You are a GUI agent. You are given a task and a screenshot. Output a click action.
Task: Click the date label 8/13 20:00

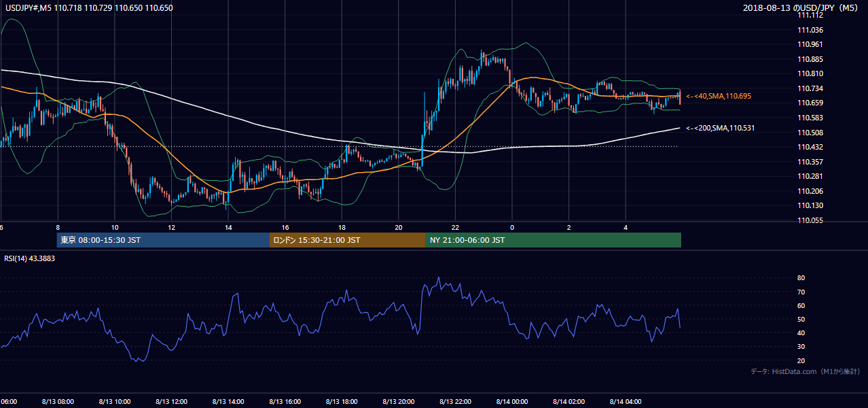(399, 402)
